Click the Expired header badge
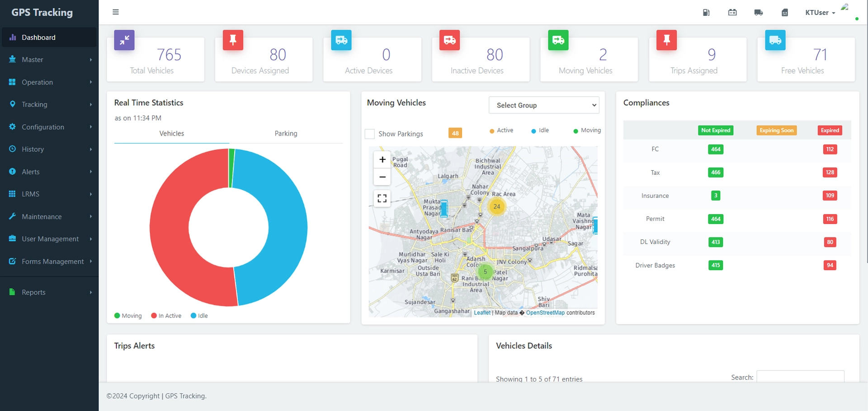The height and width of the screenshot is (411, 868). 830,131
